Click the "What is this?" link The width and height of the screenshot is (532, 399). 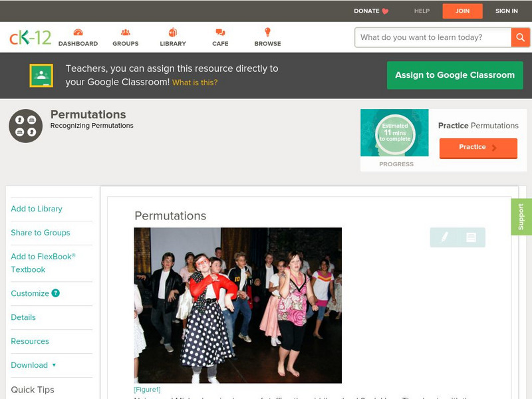pyautogui.click(x=195, y=83)
